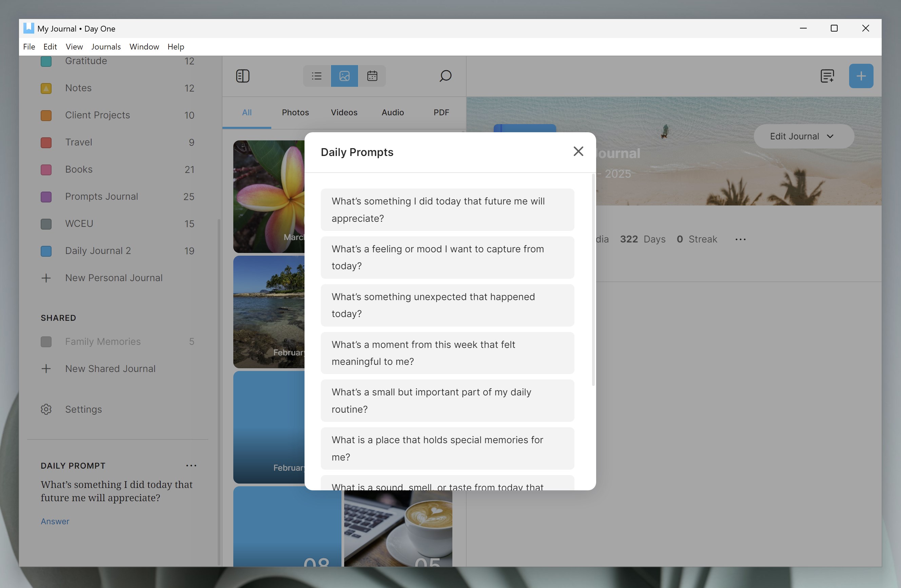901x588 pixels.
Task: Select the PDF media filter
Action: click(x=441, y=112)
